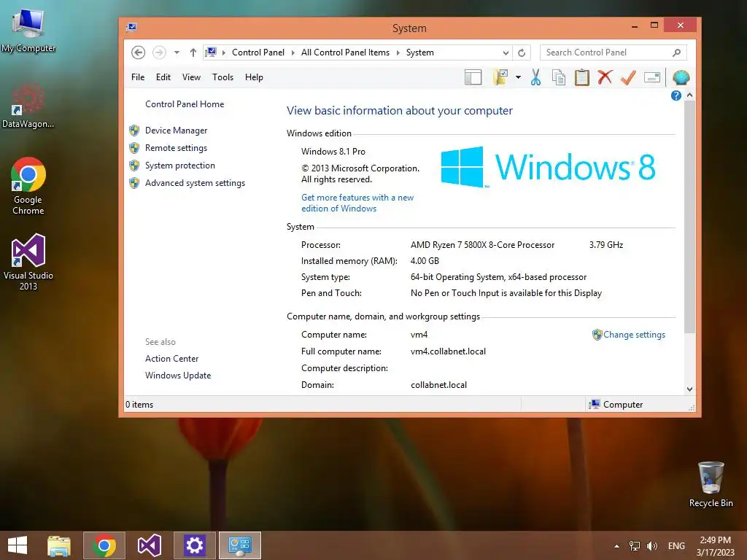Toggle the preview pane toolbar icon
747x560 pixels.
point(473,77)
